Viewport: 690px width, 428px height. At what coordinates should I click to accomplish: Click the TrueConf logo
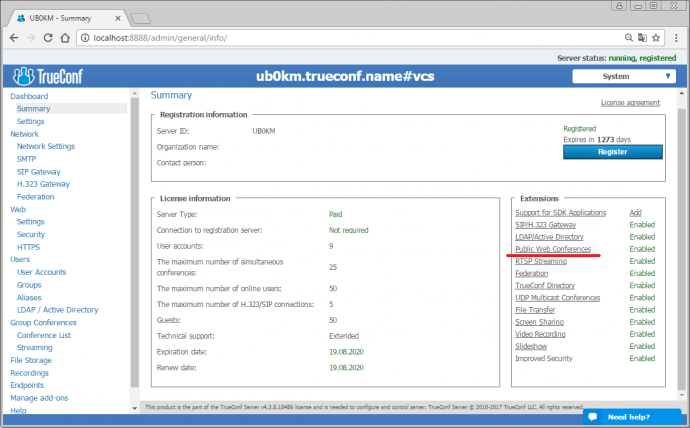50,76
